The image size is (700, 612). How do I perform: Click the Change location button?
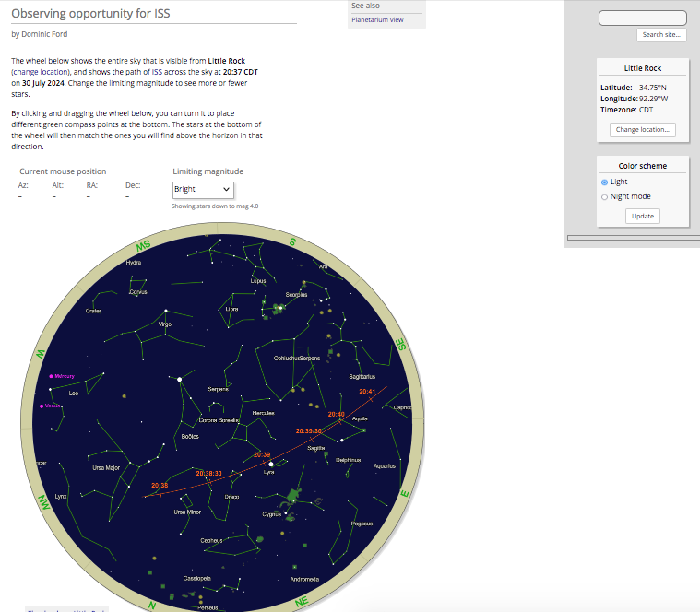pos(643,130)
